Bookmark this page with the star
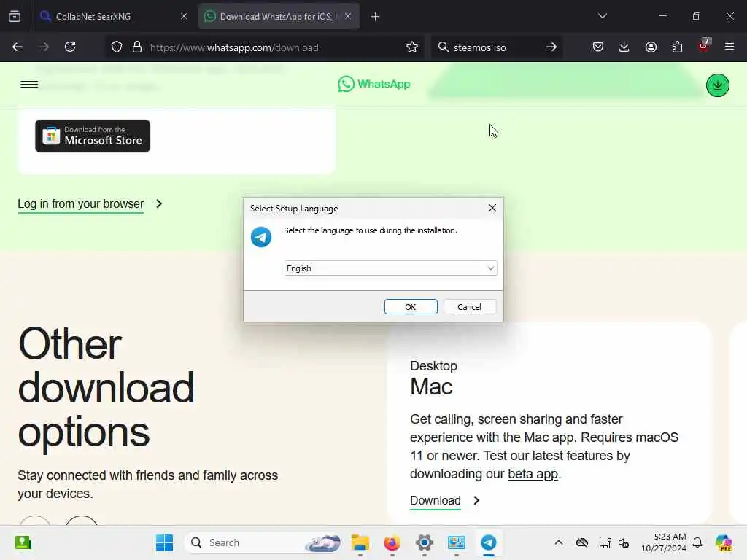Screen dimensions: 747x560 click(412, 47)
